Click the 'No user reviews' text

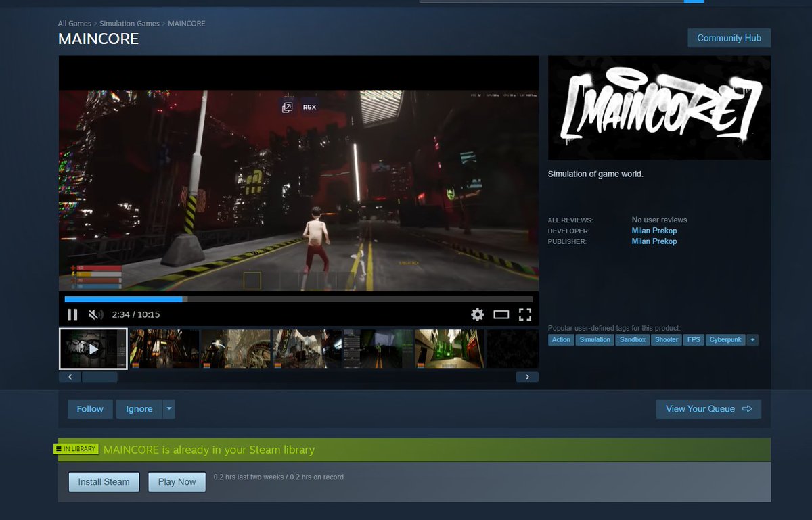[x=659, y=220]
